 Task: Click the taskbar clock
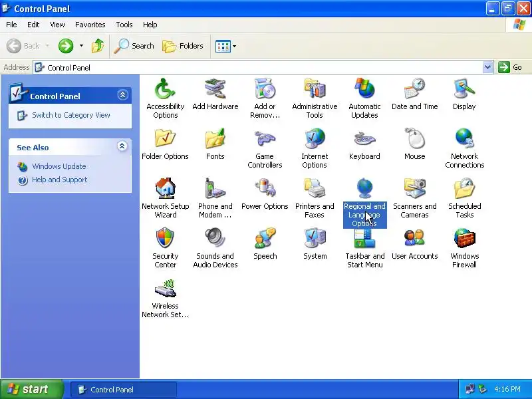pos(507,389)
